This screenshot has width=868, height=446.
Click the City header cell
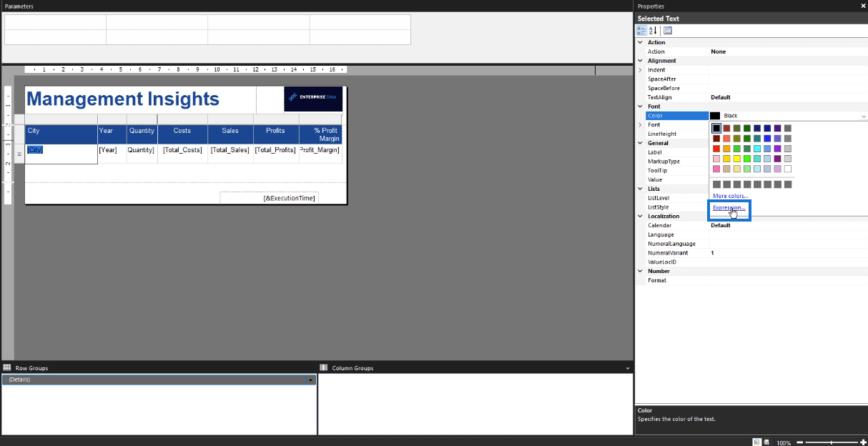click(x=61, y=134)
